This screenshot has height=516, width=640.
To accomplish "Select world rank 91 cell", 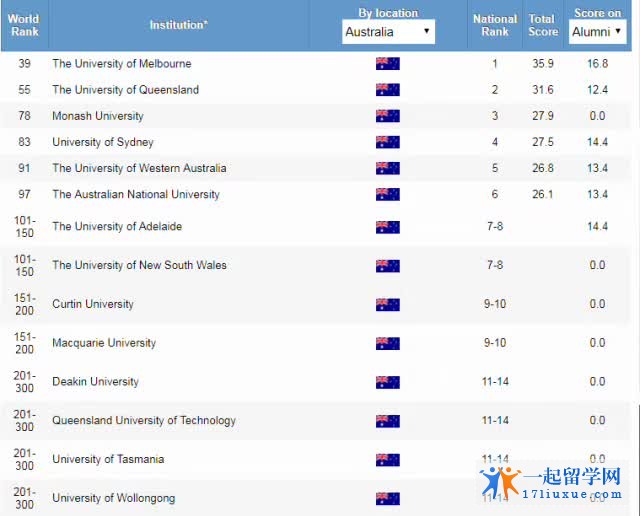I will (x=24, y=168).
